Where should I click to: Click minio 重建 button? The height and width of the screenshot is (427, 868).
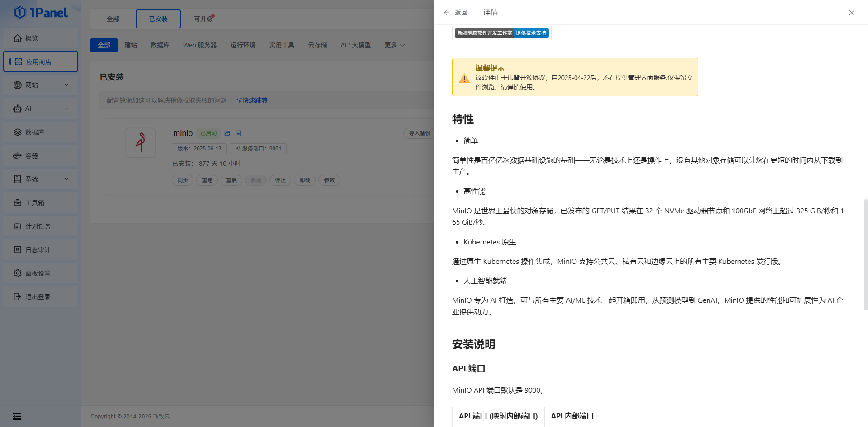pos(207,180)
